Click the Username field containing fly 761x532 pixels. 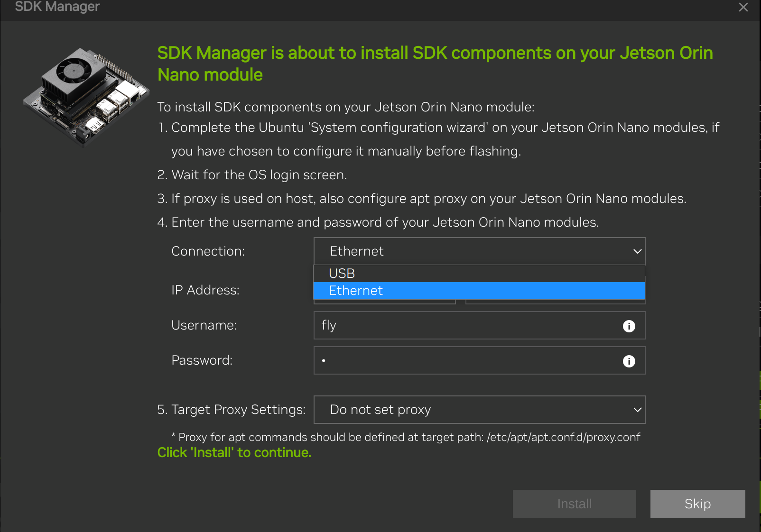tap(479, 325)
